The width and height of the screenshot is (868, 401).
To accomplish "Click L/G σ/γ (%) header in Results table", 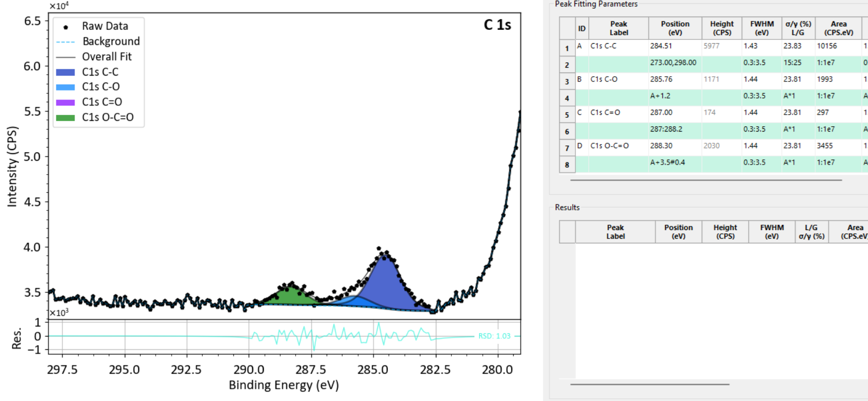I will (x=811, y=232).
